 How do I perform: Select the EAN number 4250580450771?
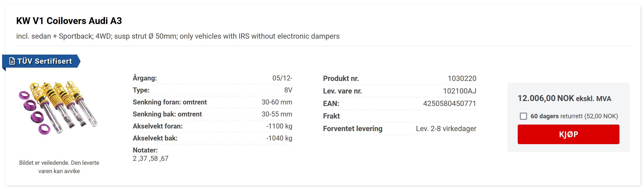449,103
